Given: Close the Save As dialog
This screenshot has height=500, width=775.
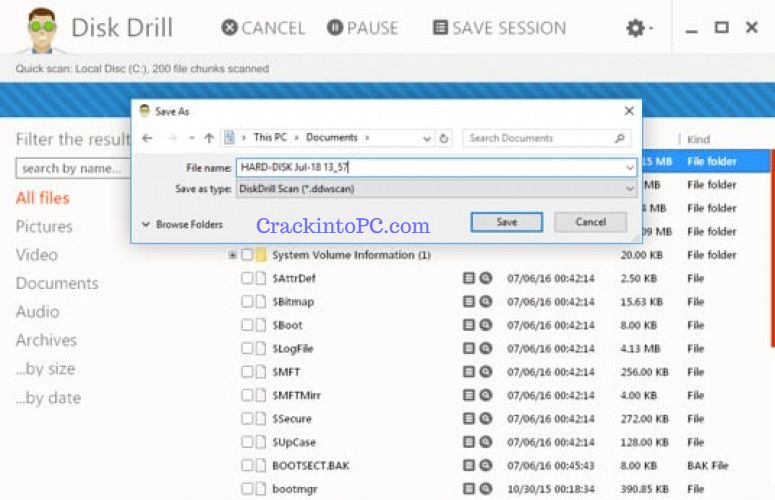Looking at the screenshot, I should click(629, 111).
